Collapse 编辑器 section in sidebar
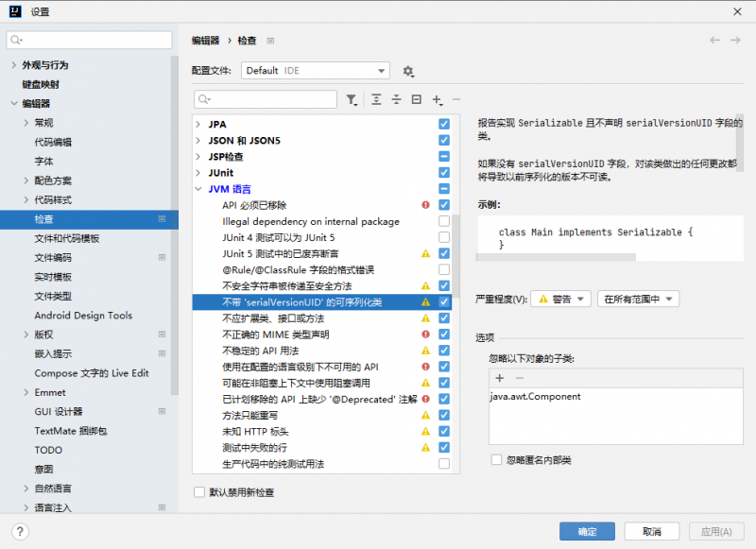Viewport: 756px width, 549px height. (14, 104)
